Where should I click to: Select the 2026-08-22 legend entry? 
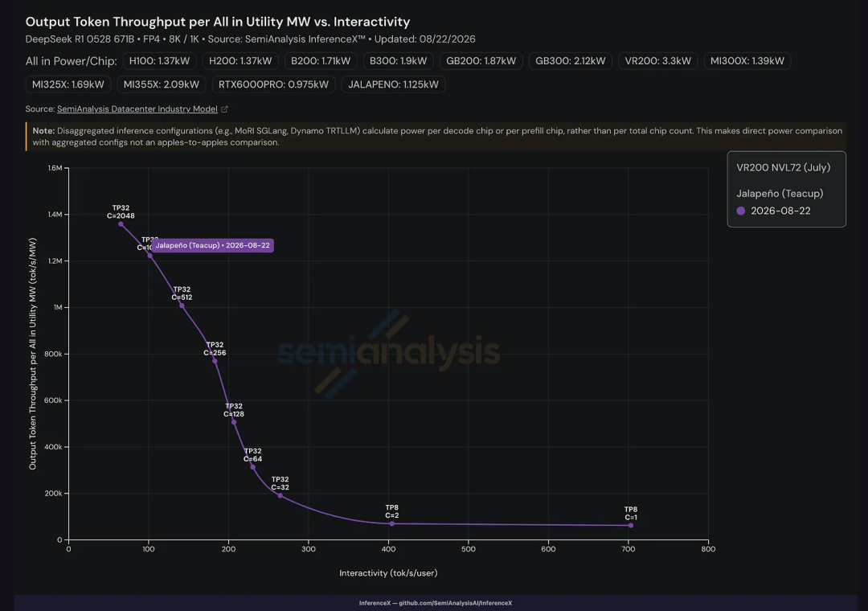[x=773, y=211]
